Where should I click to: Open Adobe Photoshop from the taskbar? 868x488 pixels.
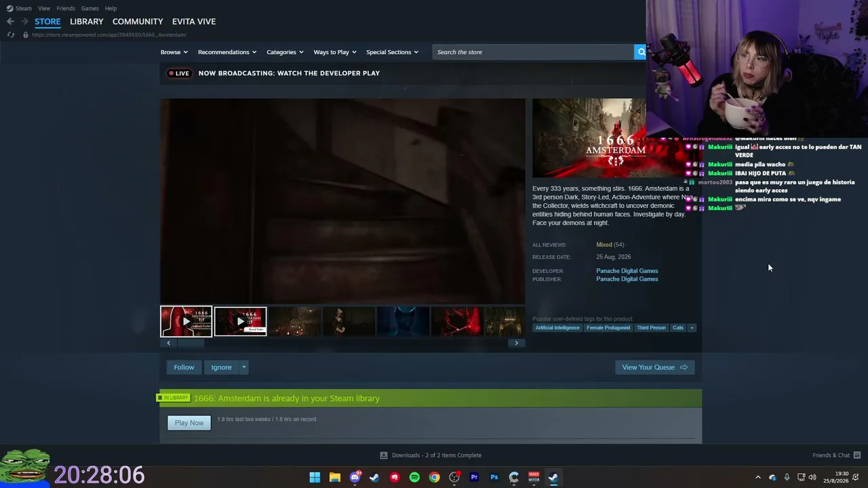[x=494, y=477]
